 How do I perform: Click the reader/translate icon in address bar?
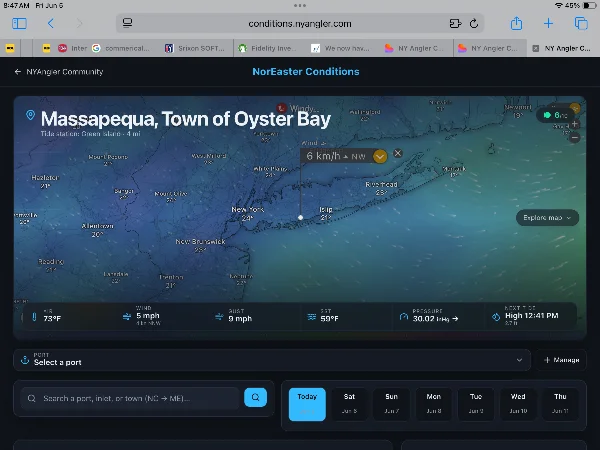(x=455, y=24)
